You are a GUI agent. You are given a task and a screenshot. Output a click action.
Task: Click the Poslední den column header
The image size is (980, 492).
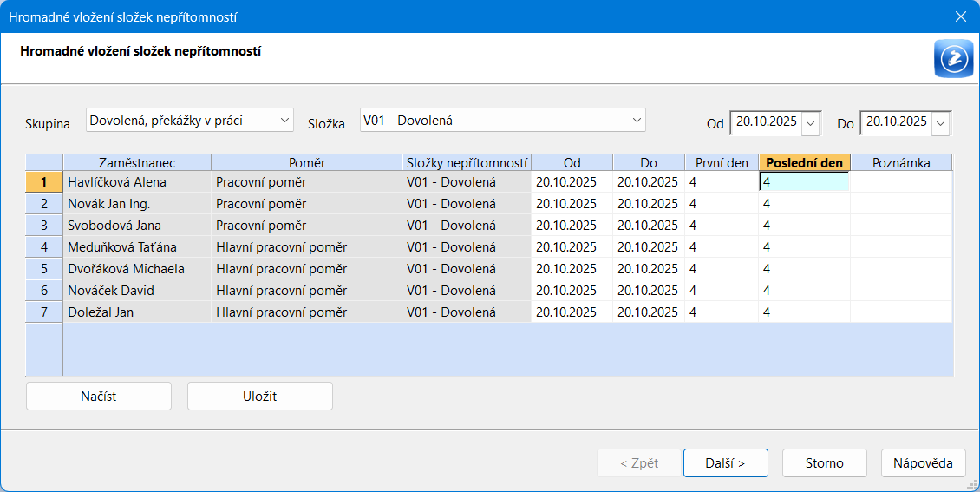click(x=804, y=162)
